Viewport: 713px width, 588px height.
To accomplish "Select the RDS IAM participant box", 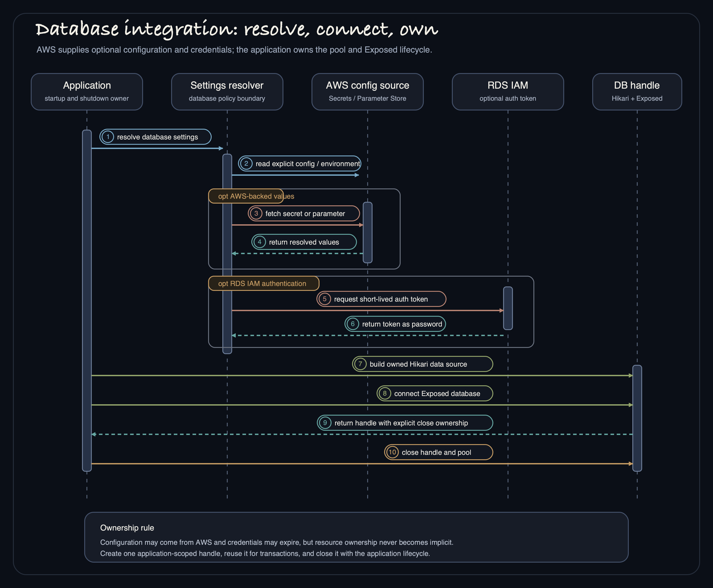I will click(508, 92).
